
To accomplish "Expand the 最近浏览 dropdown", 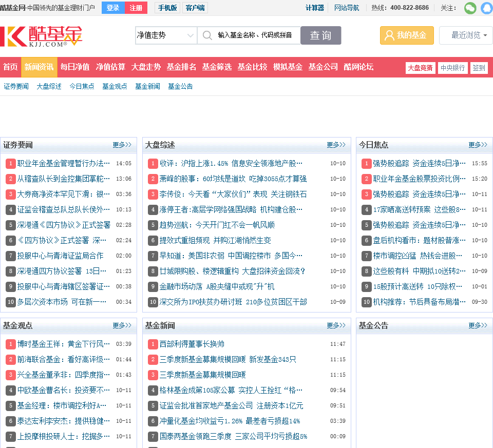I will pos(466,35).
